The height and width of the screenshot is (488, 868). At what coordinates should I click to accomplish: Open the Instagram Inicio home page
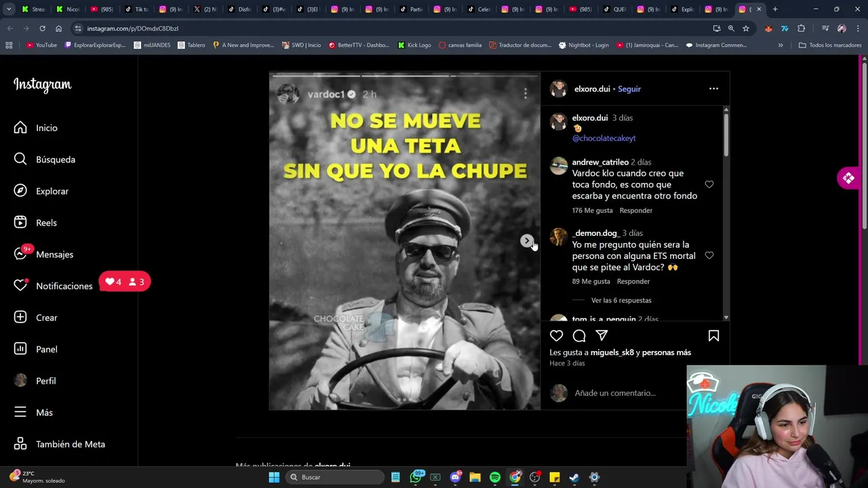(36, 127)
